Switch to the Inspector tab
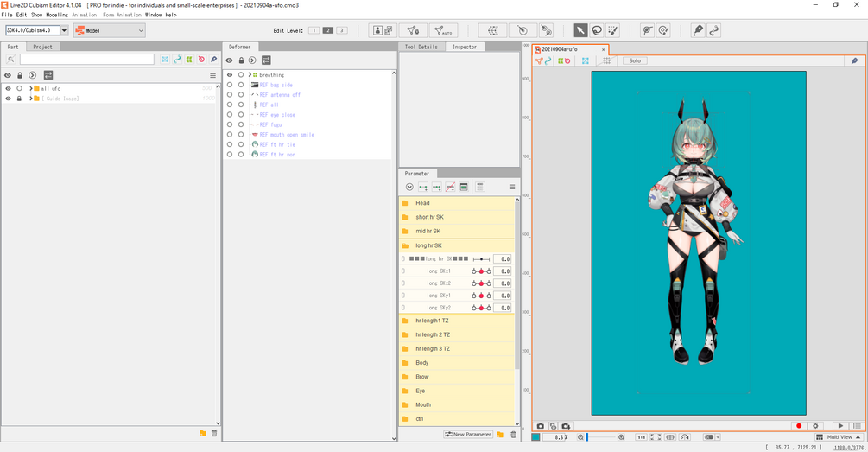This screenshot has width=868, height=452. [x=465, y=47]
